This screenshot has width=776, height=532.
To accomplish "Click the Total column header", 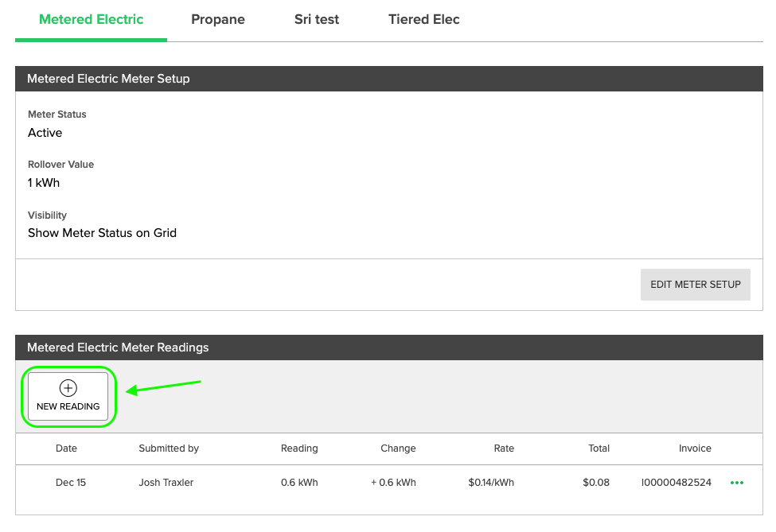I will (599, 449).
